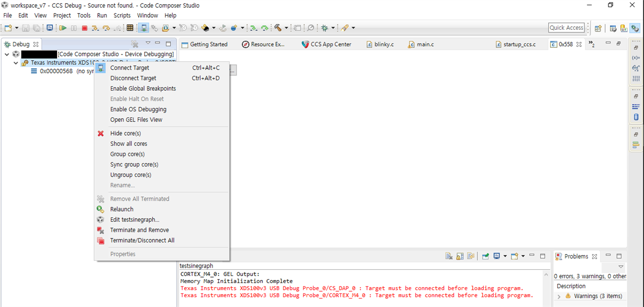Open the Debug bug dropdown arrow
Screen dimensions: 644x307
(x=333, y=28)
